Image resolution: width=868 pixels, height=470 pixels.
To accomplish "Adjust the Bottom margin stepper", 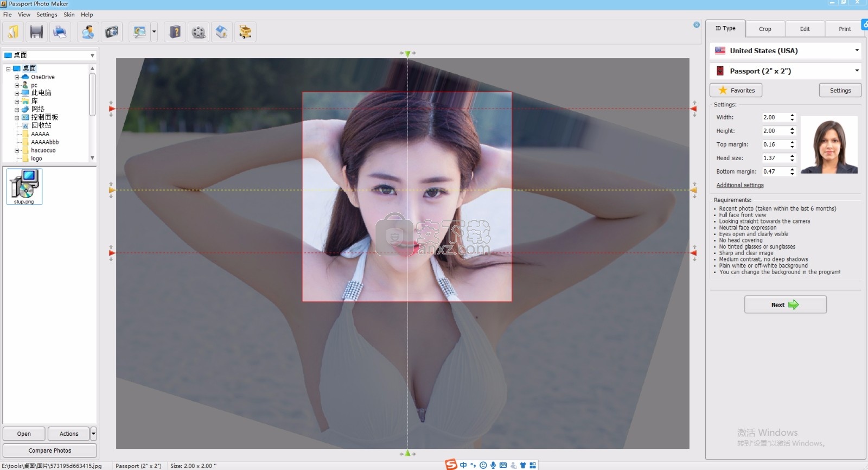I will (792, 172).
